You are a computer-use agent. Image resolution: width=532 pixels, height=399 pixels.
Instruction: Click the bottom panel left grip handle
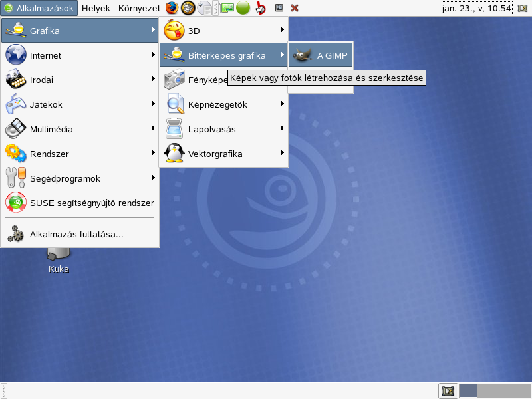tap(4, 391)
